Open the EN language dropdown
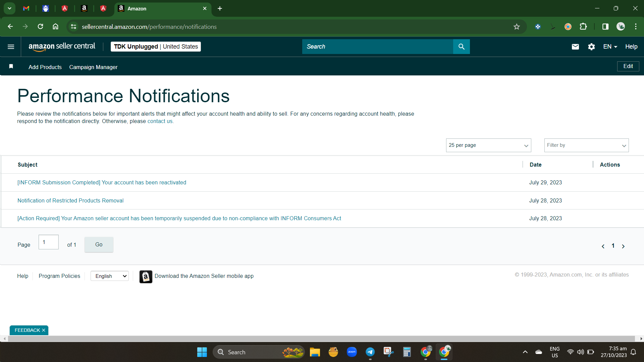 (610, 47)
